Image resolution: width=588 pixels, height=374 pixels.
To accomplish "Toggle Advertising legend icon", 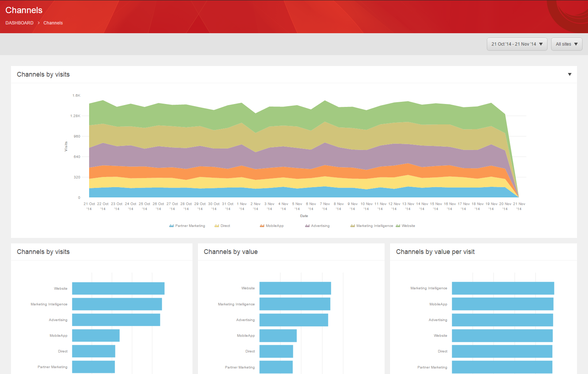I will (x=307, y=226).
